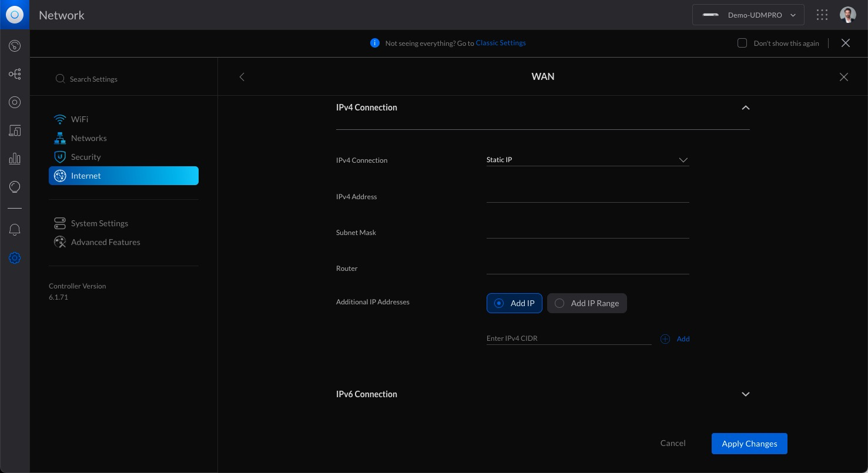Open System Settings
The height and width of the screenshot is (473, 868).
123,223
